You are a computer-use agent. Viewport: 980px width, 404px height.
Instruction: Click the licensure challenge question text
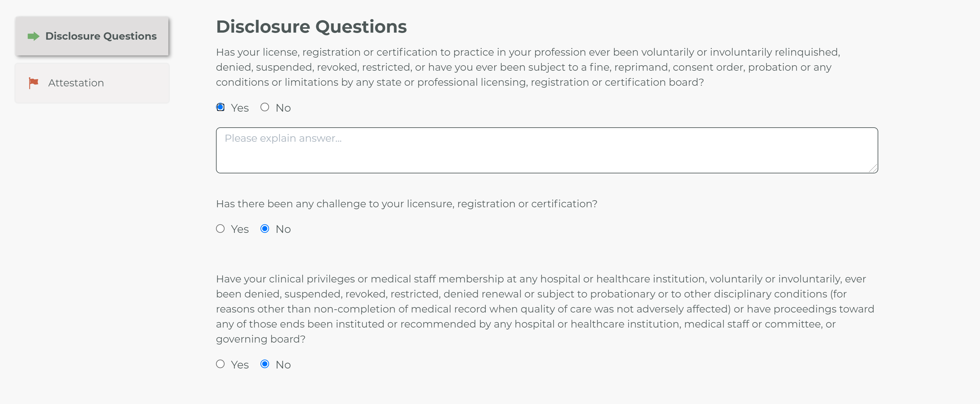[x=406, y=204]
